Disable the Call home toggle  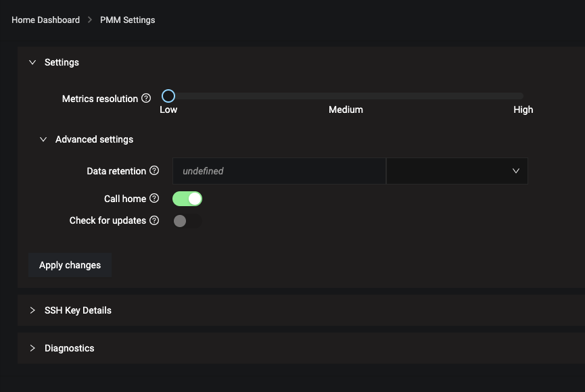click(187, 199)
